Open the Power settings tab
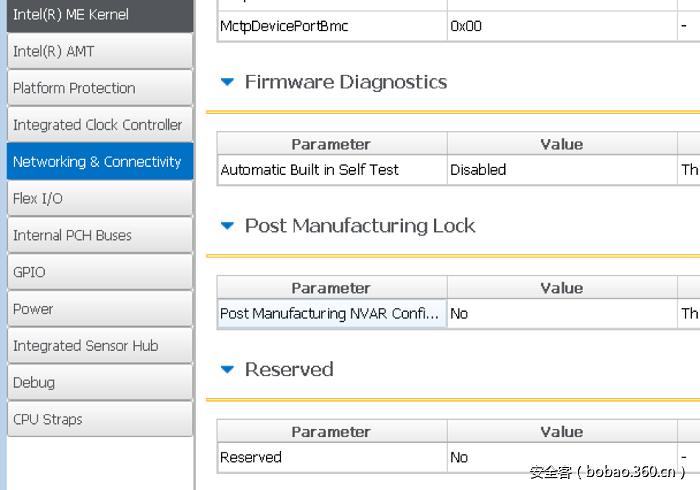Image resolution: width=700 pixels, height=490 pixels. click(97, 309)
